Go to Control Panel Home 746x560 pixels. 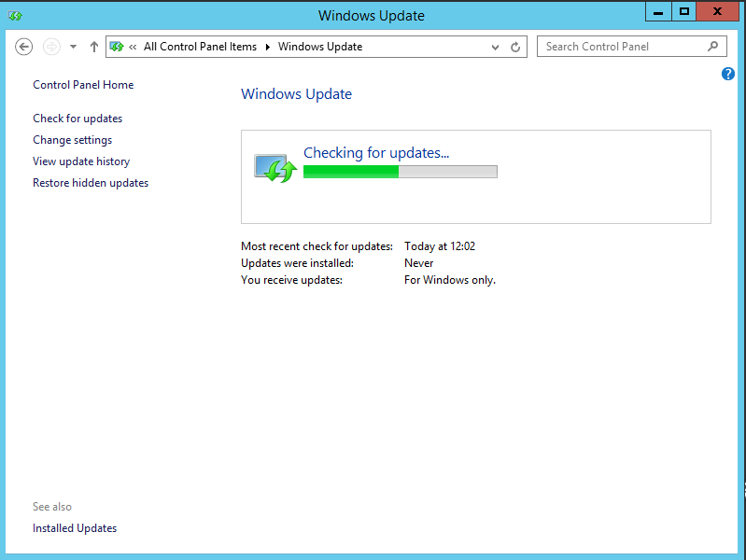tap(83, 85)
